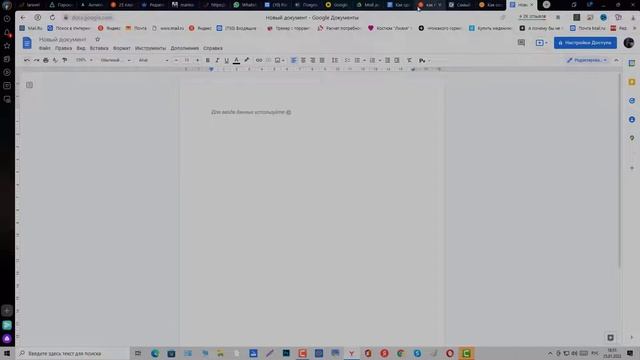The image size is (640, 360).
Task: Click the insert link icon
Action: point(259,60)
